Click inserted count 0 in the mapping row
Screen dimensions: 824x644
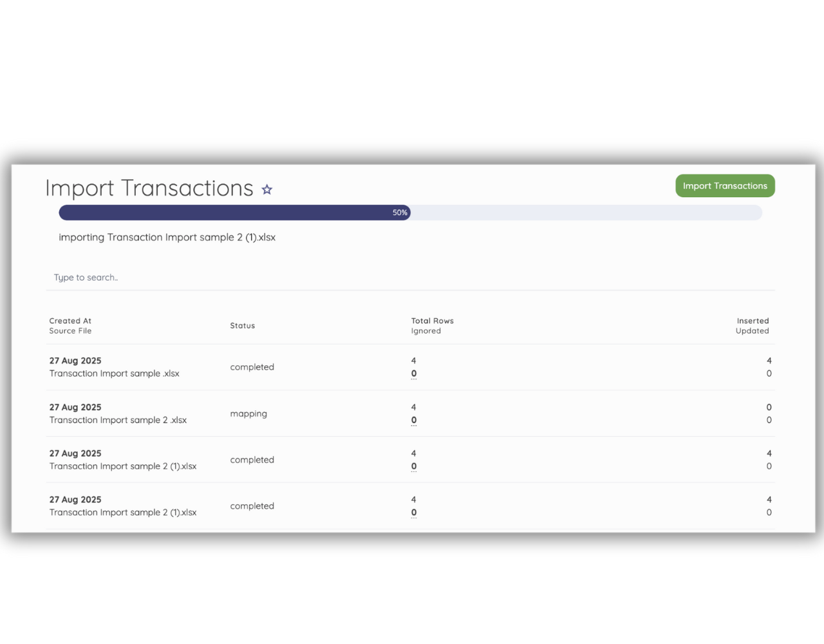[x=769, y=407]
